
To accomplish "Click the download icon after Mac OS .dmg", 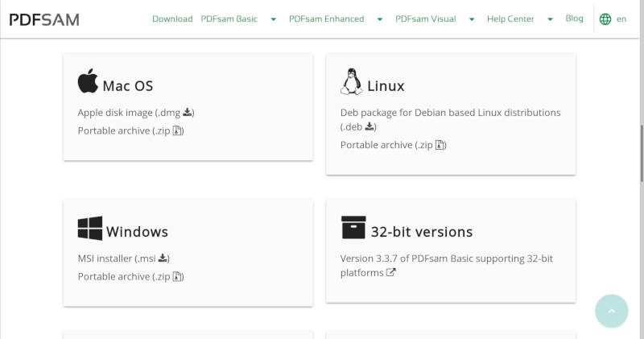I will click(x=188, y=112).
